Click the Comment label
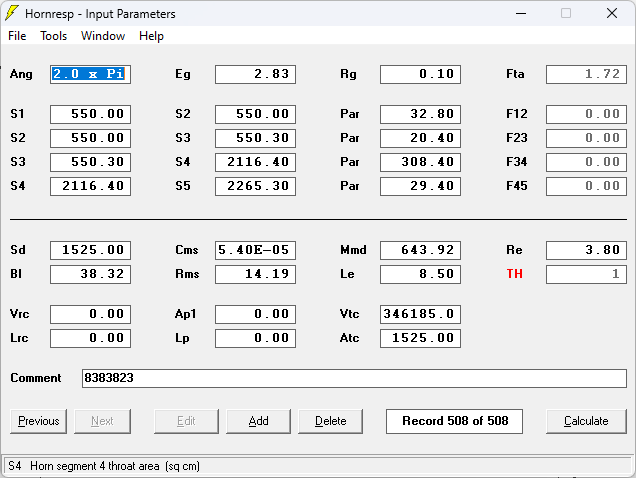636x478 pixels. click(36, 378)
